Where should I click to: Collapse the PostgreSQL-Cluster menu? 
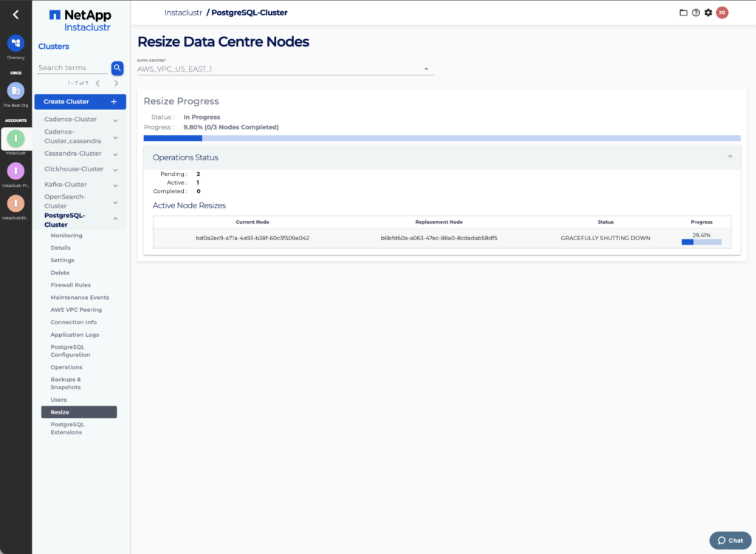(115, 219)
